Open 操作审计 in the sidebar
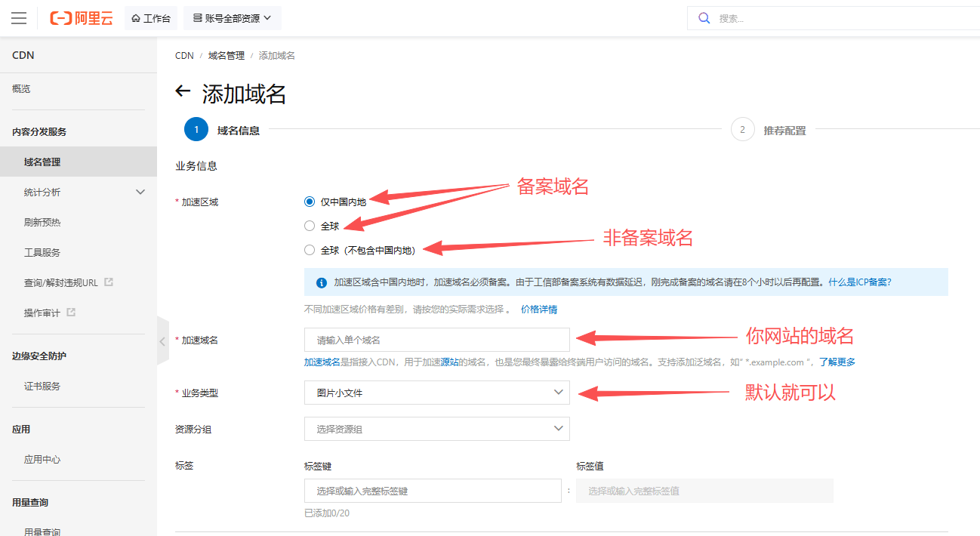The image size is (980, 536). tap(42, 313)
